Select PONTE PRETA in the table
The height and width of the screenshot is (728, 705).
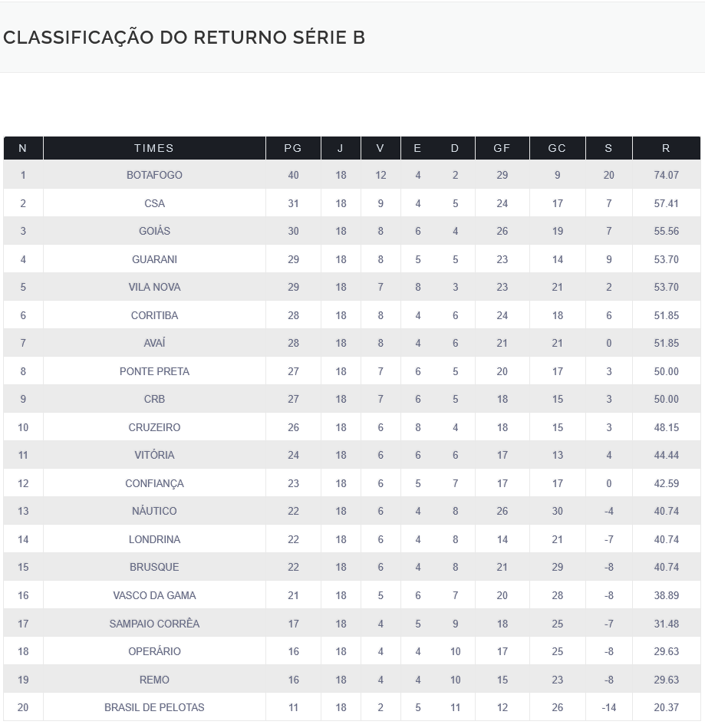154,371
